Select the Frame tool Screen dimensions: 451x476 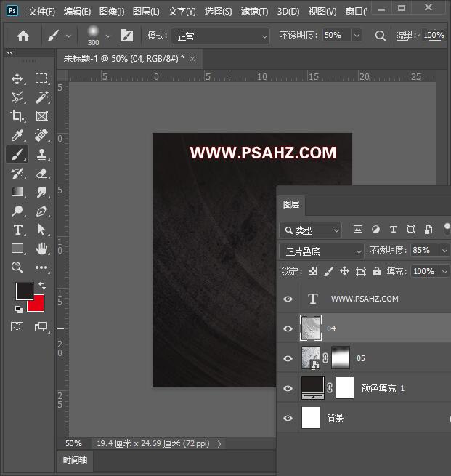pos(41,116)
